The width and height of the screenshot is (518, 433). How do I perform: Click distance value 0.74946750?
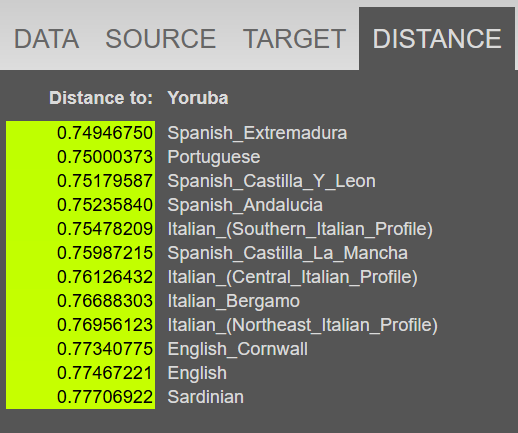[105, 133]
